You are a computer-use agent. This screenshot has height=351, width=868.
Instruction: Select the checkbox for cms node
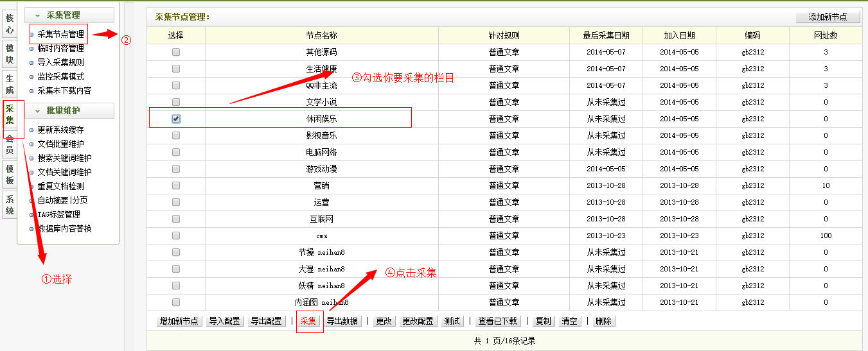point(176,235)
